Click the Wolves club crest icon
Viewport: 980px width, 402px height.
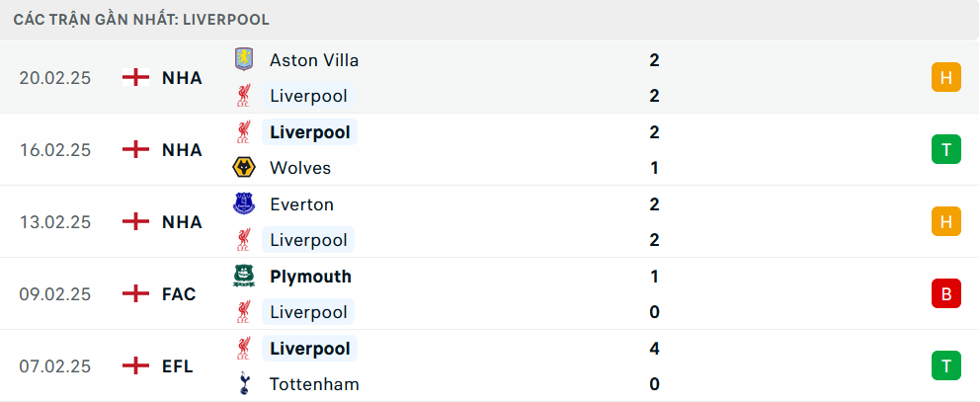(243, 168)
